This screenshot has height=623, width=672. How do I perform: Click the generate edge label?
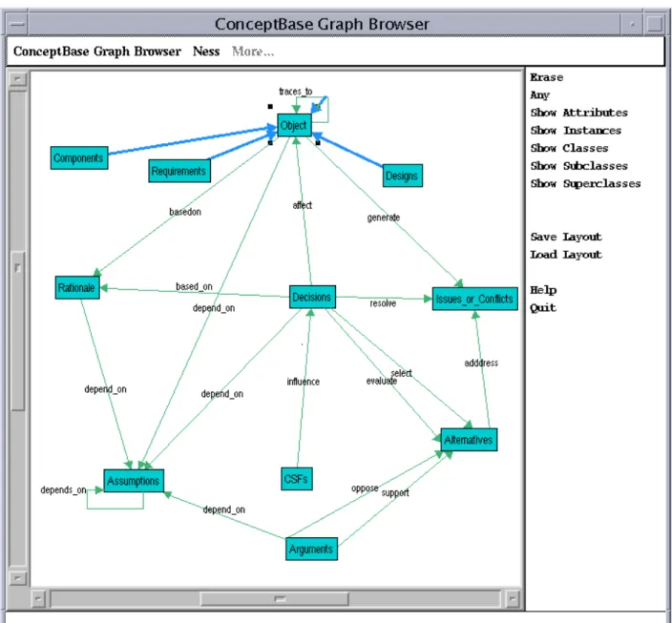click(x=384, y=218)
